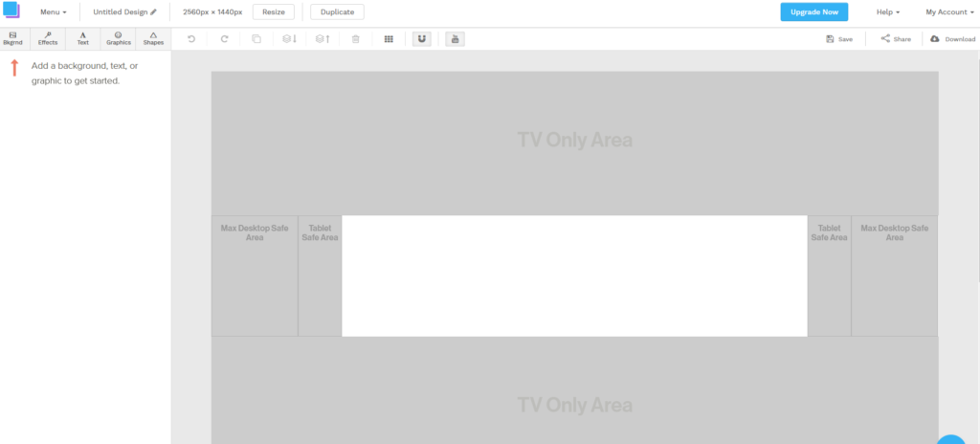
Task: Undo the last action
Action: [x=191, y=39]
